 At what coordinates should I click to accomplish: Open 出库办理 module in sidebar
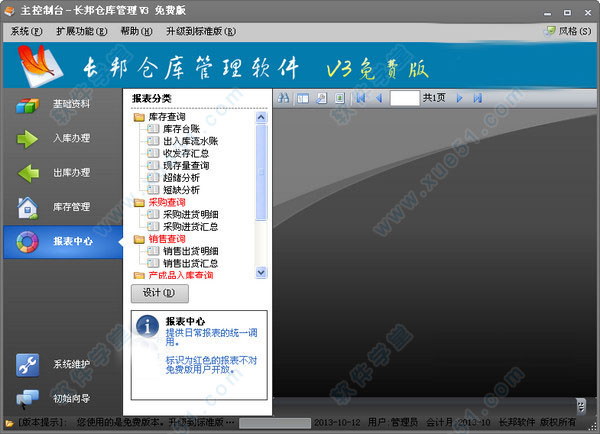click(63, 173)
